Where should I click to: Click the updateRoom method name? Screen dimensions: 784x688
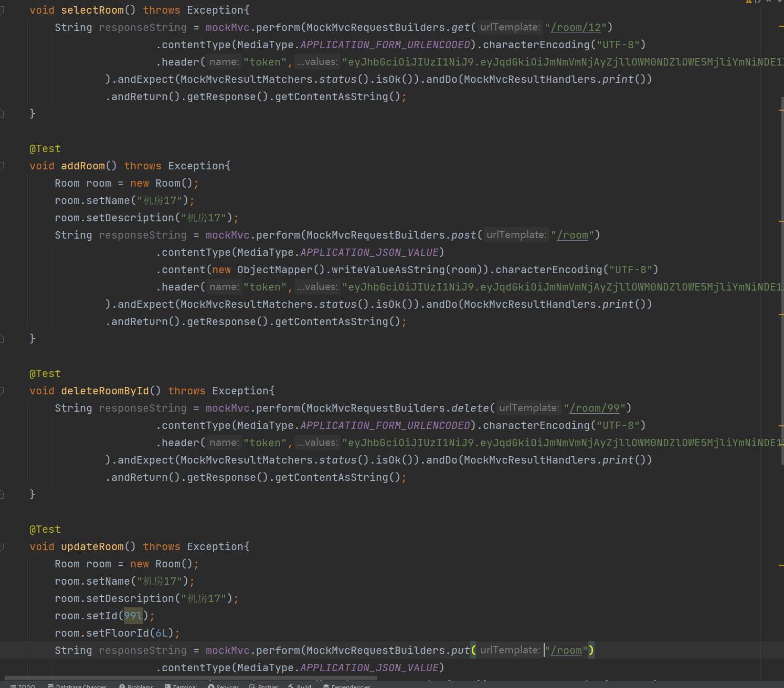(92, 546)
